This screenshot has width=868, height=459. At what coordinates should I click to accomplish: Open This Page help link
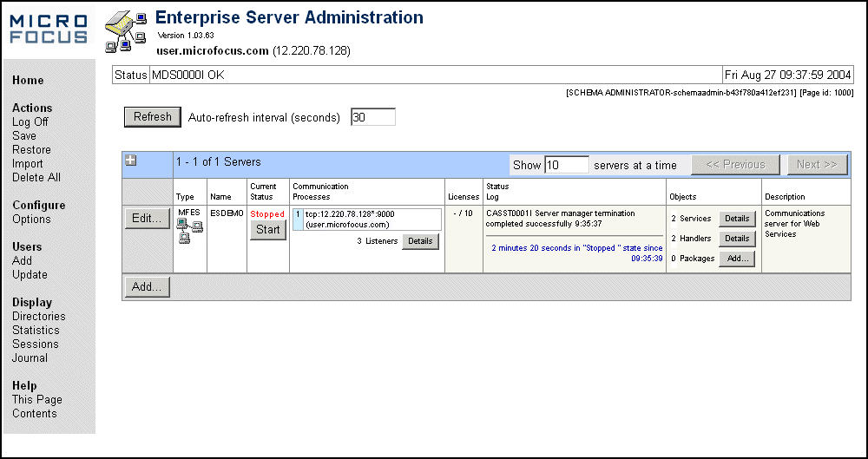(x=37, y=399)
